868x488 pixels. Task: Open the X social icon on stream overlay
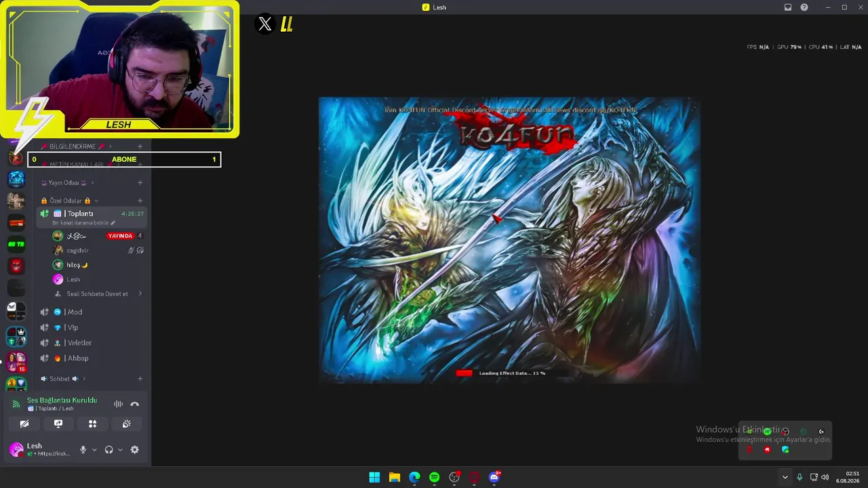pyautogui.click(x=265, y=24)
